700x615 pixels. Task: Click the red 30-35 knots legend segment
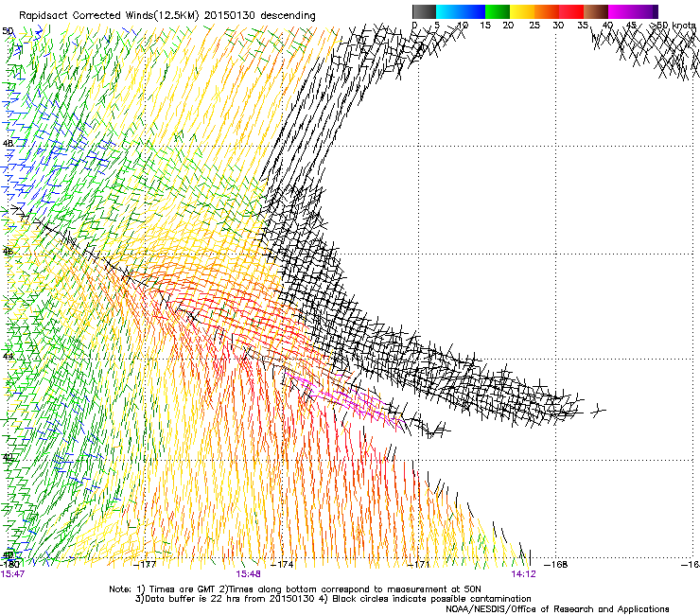pyautogui.click(x=571, y=11)
